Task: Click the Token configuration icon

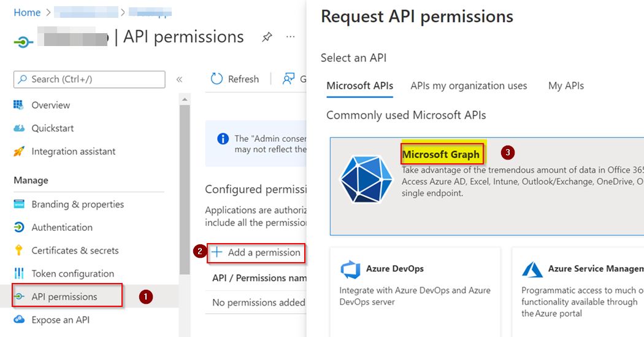Action: coord(19,274)
